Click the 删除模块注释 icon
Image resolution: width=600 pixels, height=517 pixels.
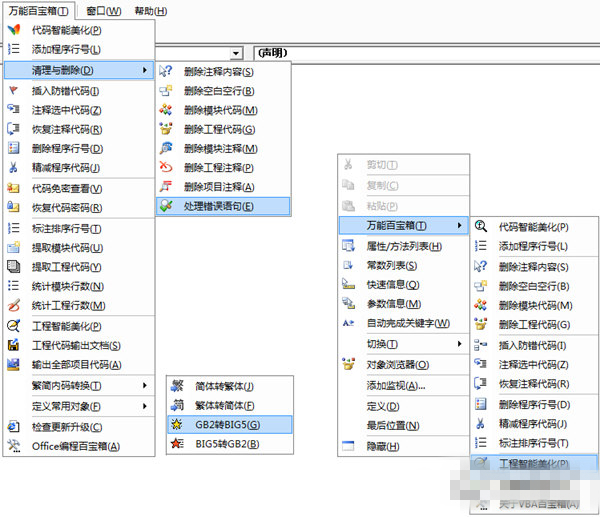click(166, 148)
